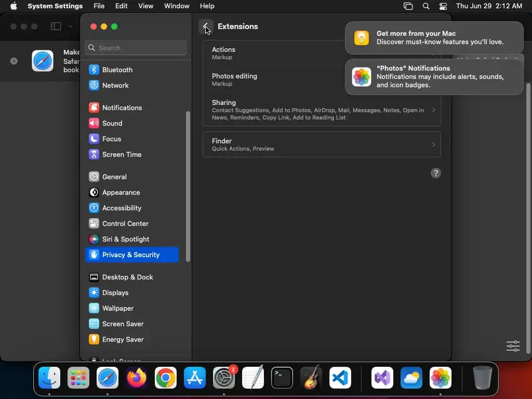Open System Settings Dock icon with badge

coord(224,378)
